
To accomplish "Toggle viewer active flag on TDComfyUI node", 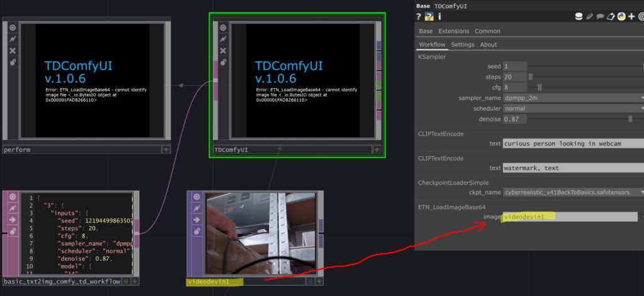I will (223, 28).
